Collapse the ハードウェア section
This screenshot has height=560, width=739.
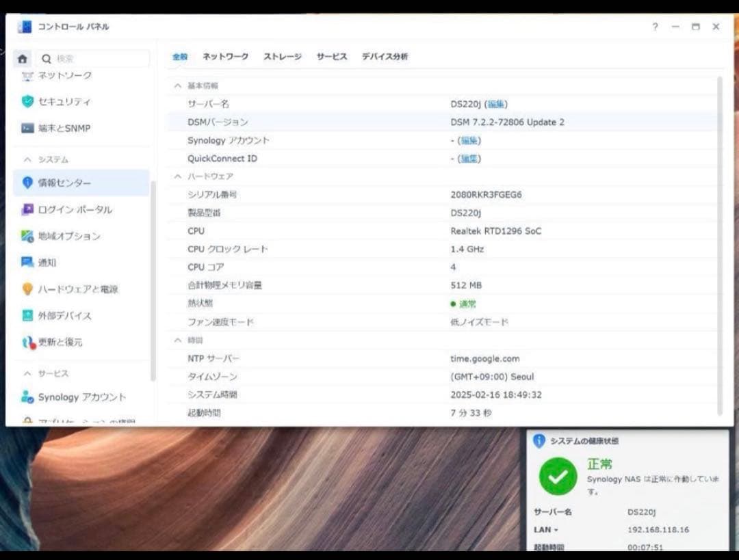pyautogui.click(x=177, y=176)
